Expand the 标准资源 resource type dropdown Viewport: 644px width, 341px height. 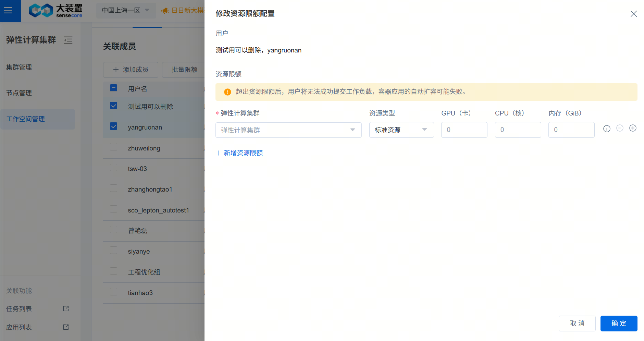click(x=401, y=130)
